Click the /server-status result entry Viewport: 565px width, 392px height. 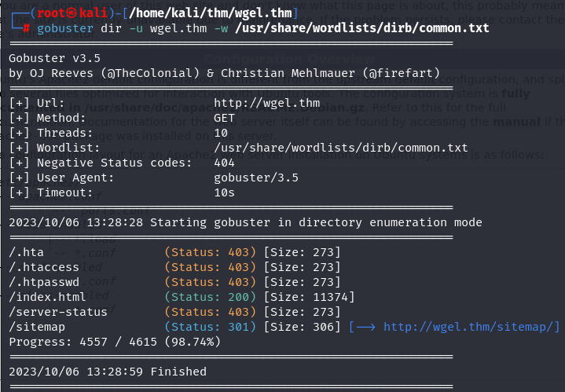[57, 312]
